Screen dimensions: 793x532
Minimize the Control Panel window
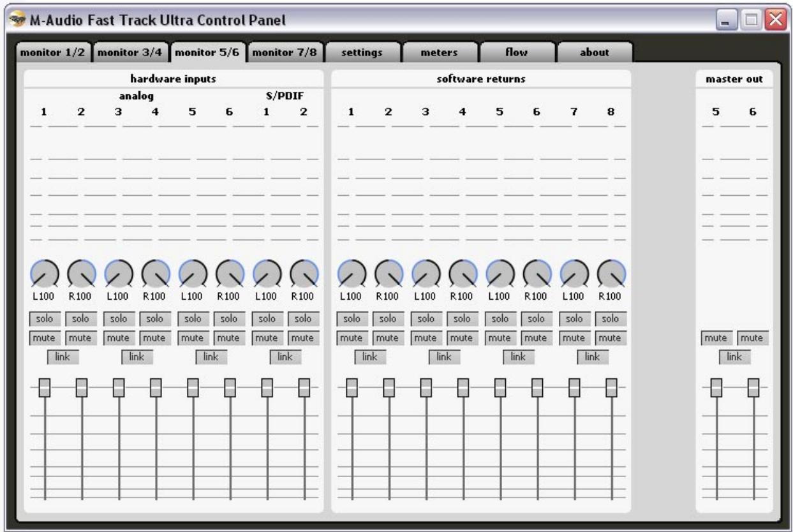727,20
